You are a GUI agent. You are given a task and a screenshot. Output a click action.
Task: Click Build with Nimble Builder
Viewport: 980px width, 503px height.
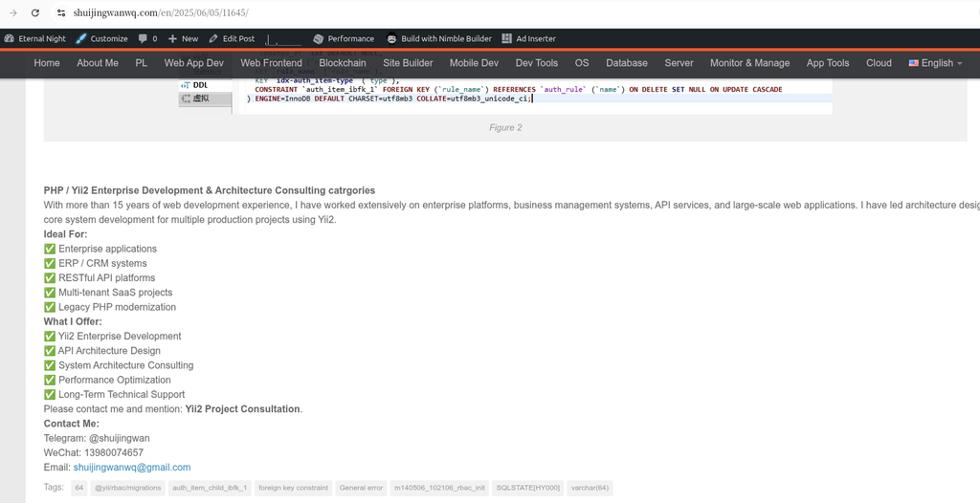(439, 39)
